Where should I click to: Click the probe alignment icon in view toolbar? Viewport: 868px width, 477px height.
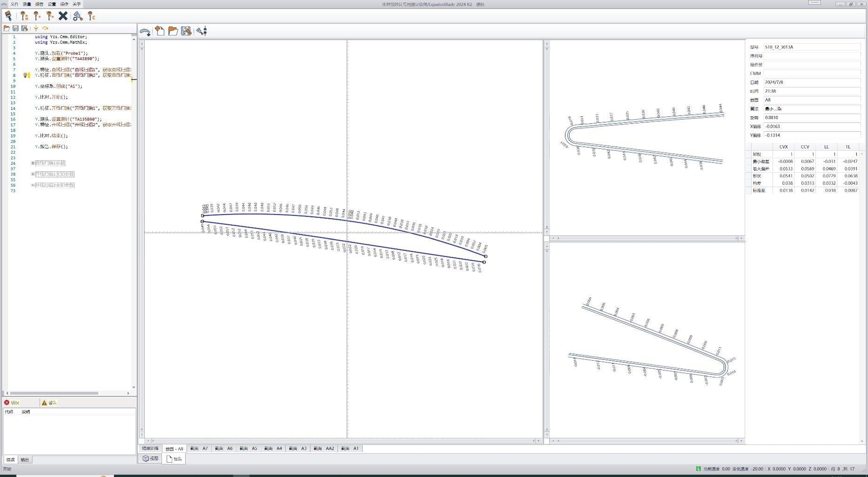(x=202, y=31)
